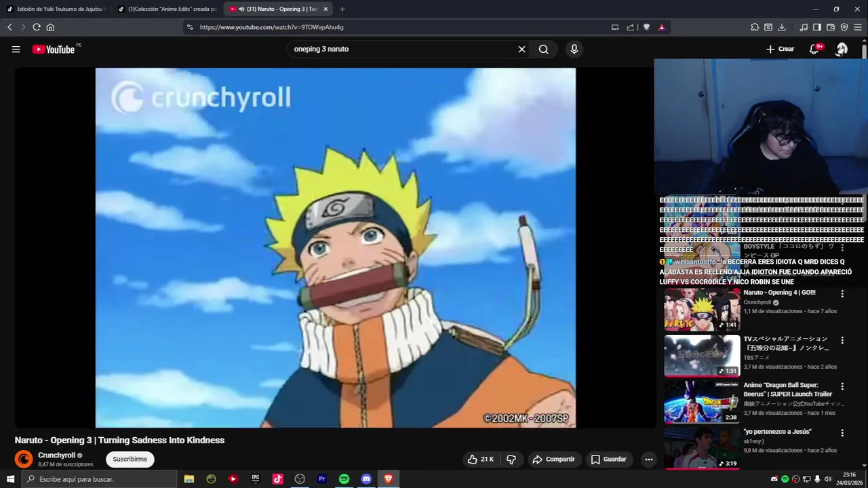Image resolution: width=868 pixels, height=488 pixels.
Task: Open site settings icon in address bar
Action: coord(190,27)
